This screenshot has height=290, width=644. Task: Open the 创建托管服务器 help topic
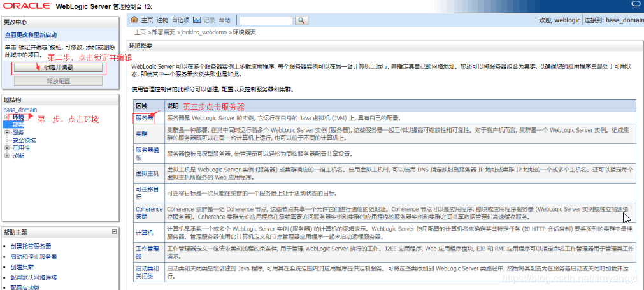(x=31, y=247)
